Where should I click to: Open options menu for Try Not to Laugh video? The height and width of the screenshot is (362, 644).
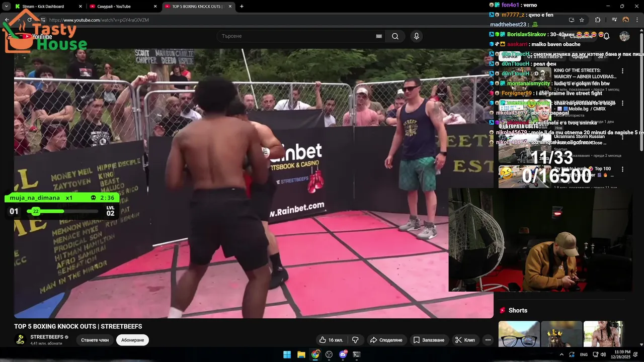(x=622, y=169)
